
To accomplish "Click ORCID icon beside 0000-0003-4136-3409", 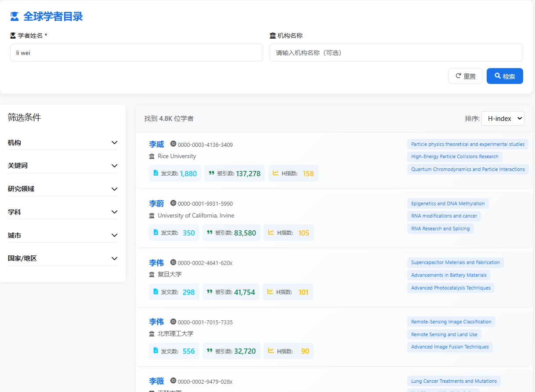I will (173, 144).
